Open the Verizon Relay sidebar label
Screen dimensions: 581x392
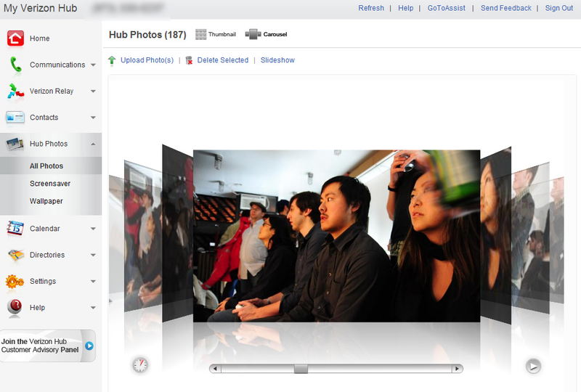coord(52,91)
